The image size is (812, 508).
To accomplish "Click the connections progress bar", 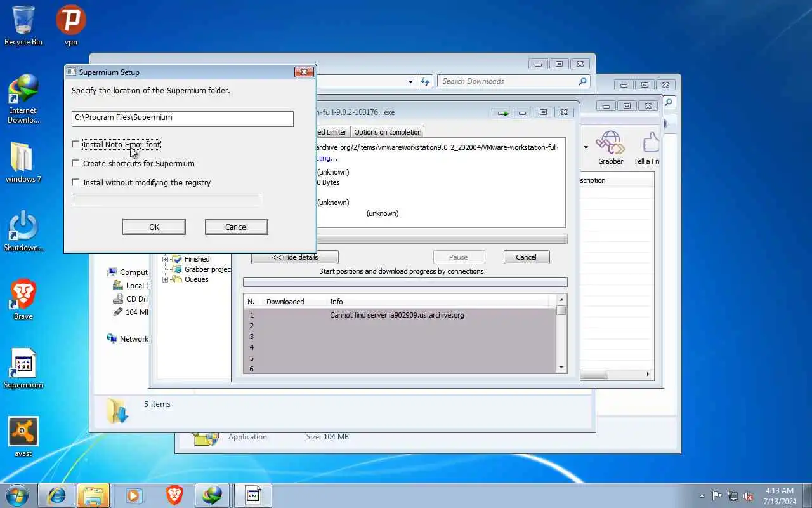I will (405, 283).
